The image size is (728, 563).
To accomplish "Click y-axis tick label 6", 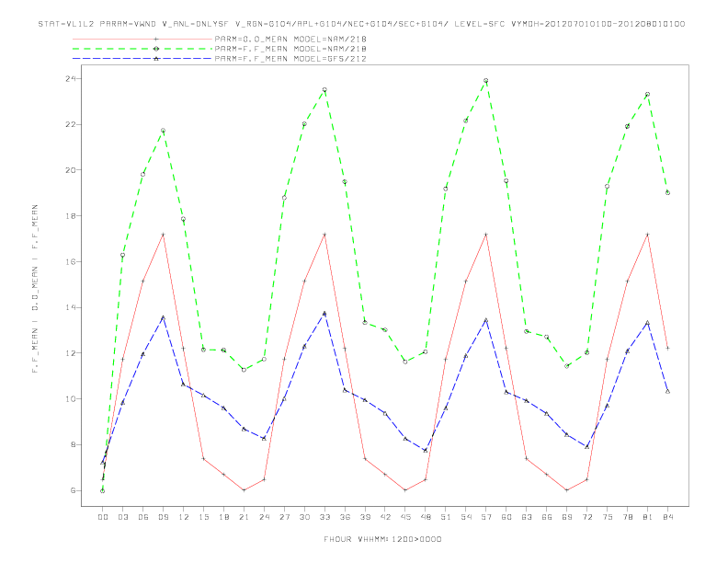I will tap(74, 490).
